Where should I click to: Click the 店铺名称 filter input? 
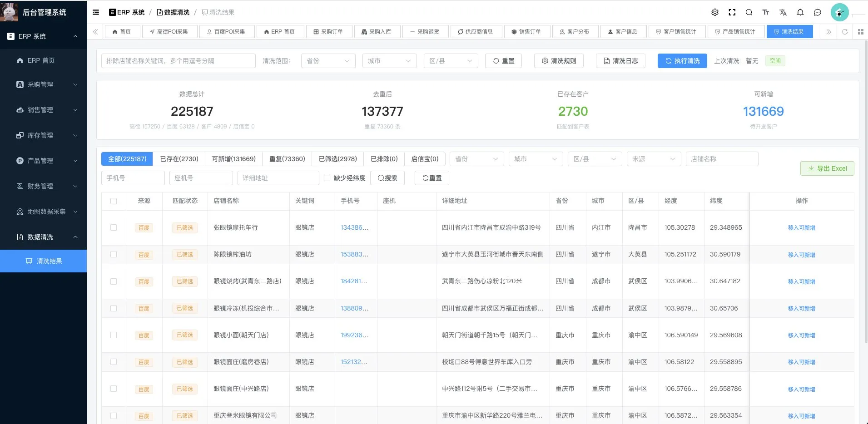[x=722, y=159]
